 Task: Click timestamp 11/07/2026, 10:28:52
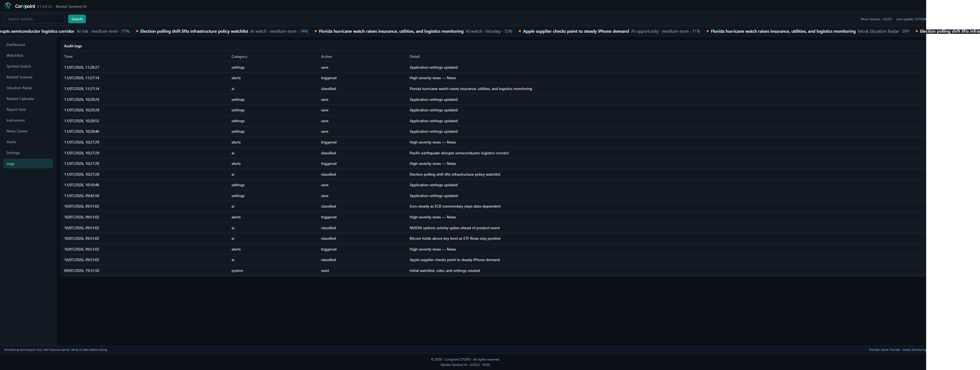(81, 121)
